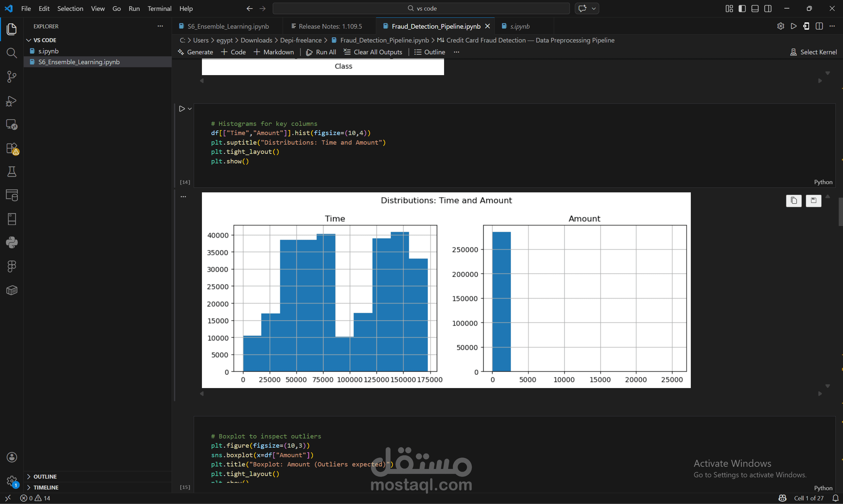Open the Python environments panel from the activity bar
Image resolution: width=843 pixels, height=504 pixels.
click(12, 242)
